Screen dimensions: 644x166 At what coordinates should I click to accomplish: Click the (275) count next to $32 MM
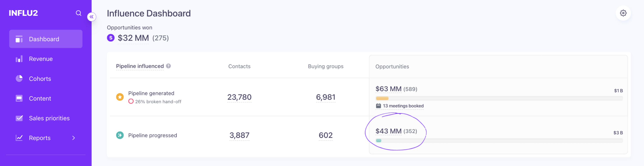pos(160,38)
